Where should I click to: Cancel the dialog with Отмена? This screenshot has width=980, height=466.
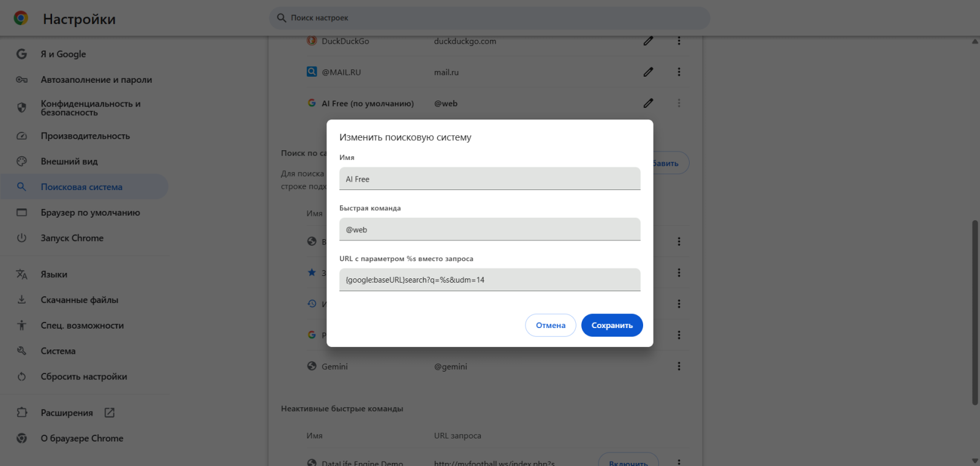550,325
